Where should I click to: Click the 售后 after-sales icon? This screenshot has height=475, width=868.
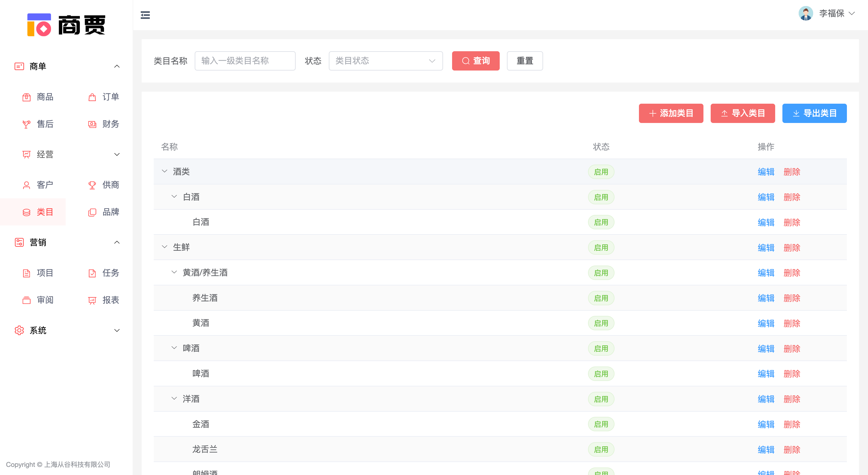click(x=27, y=124)
